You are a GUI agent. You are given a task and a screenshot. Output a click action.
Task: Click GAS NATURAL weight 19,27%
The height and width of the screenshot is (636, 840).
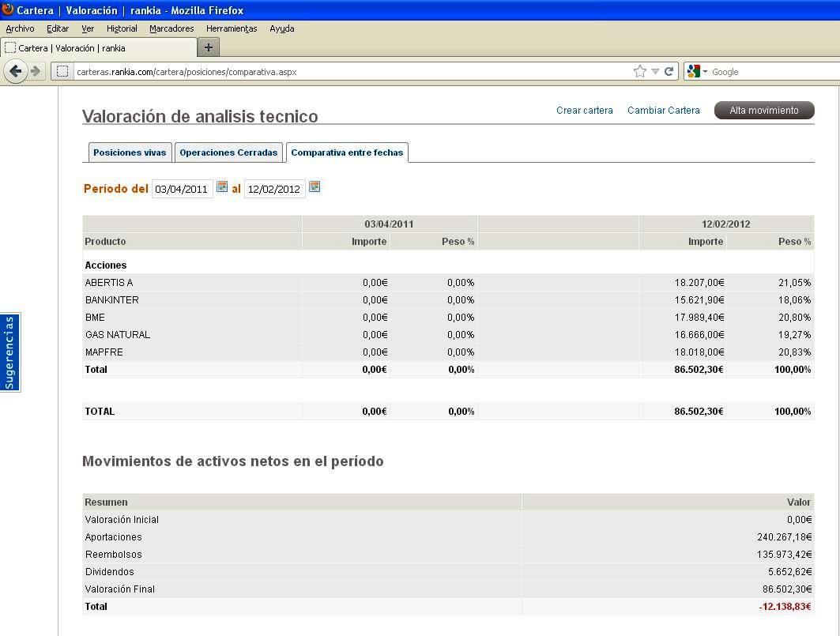click(794, 335)
